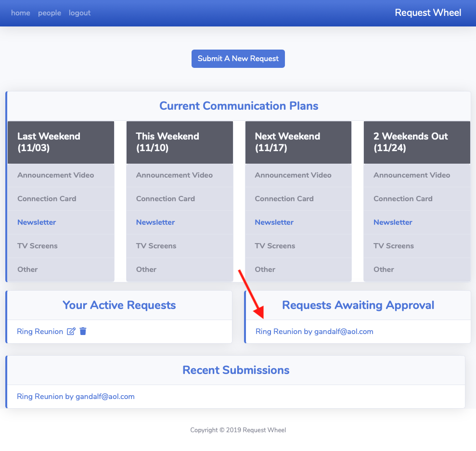Click logout in the top navigation
The width and height of the screenshot is (476, 451).
(79, 13)
